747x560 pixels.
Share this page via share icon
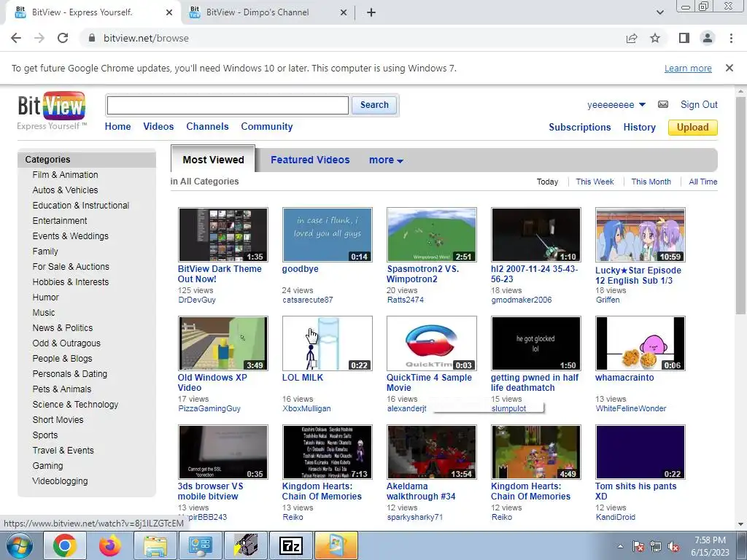[632, 38]
